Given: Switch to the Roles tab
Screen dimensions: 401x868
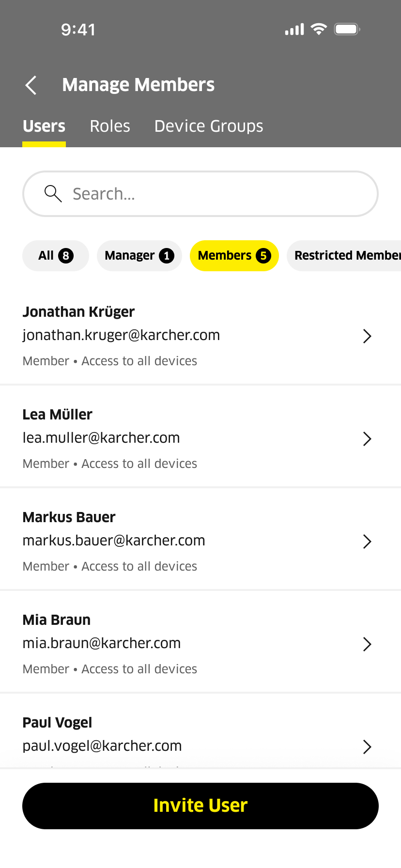Looking at the screenshot, I should [110, 126].
